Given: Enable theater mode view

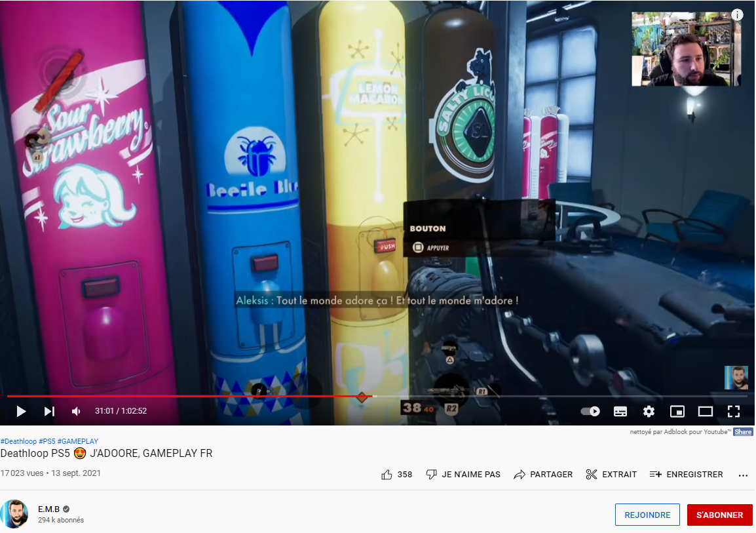Looking at the screenshot, I should (x=706, y=411).
